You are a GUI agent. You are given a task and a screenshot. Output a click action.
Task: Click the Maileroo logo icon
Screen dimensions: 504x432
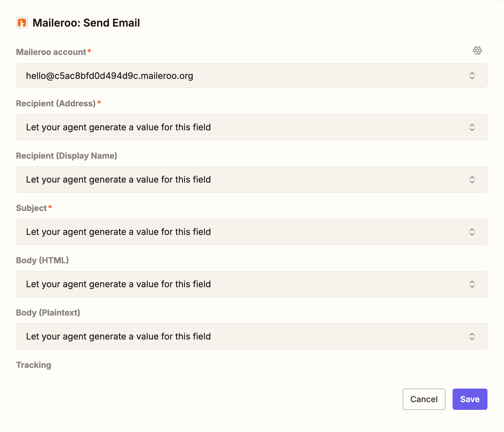tap(22, 23)
